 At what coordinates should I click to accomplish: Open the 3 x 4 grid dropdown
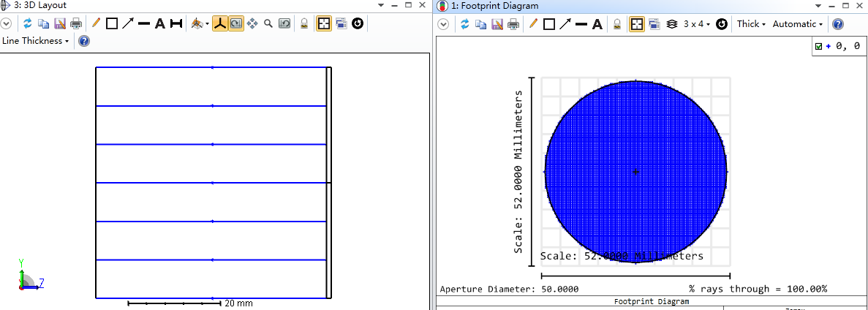(x=697, y=24)
